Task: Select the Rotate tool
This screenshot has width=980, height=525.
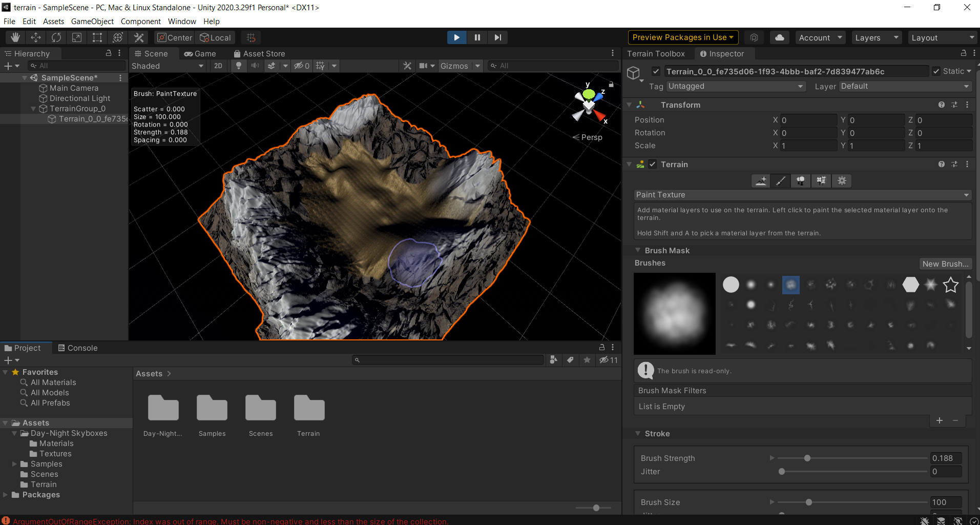Action: pyautogui.click(x=56, y=37)
